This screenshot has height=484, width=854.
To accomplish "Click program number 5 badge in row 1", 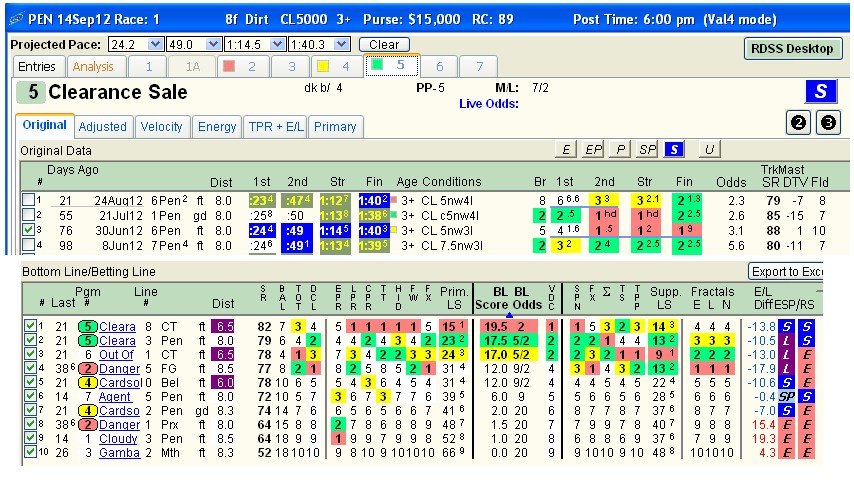I will point(88,327).
